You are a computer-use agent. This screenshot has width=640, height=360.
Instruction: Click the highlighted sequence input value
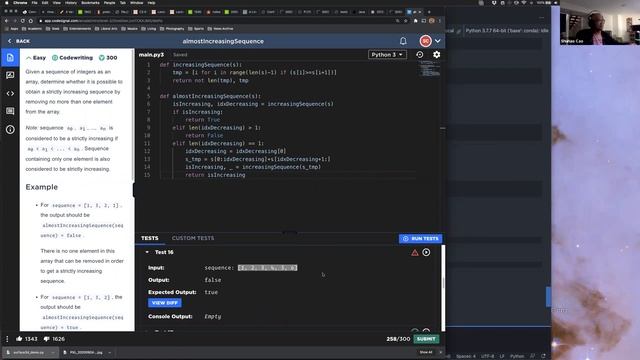267,268
